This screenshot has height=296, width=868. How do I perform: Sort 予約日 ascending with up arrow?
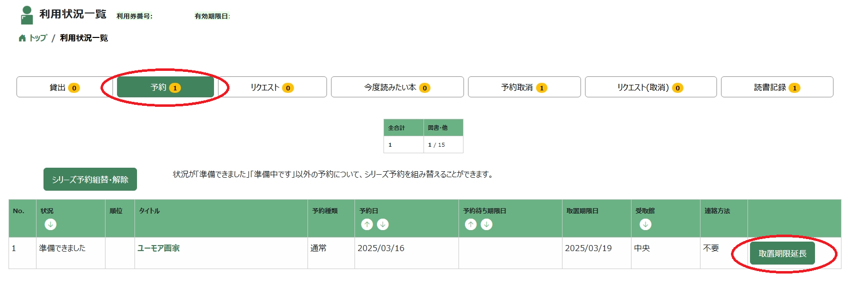(x=367, y=225)
